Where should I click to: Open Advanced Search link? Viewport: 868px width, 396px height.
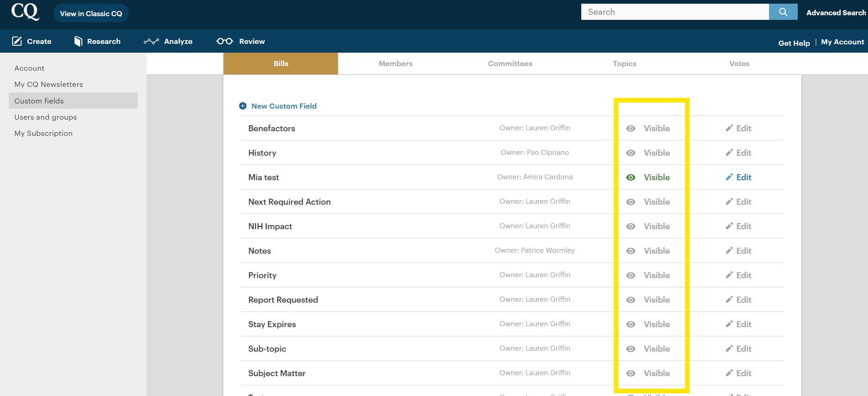[x=836, y=13]
